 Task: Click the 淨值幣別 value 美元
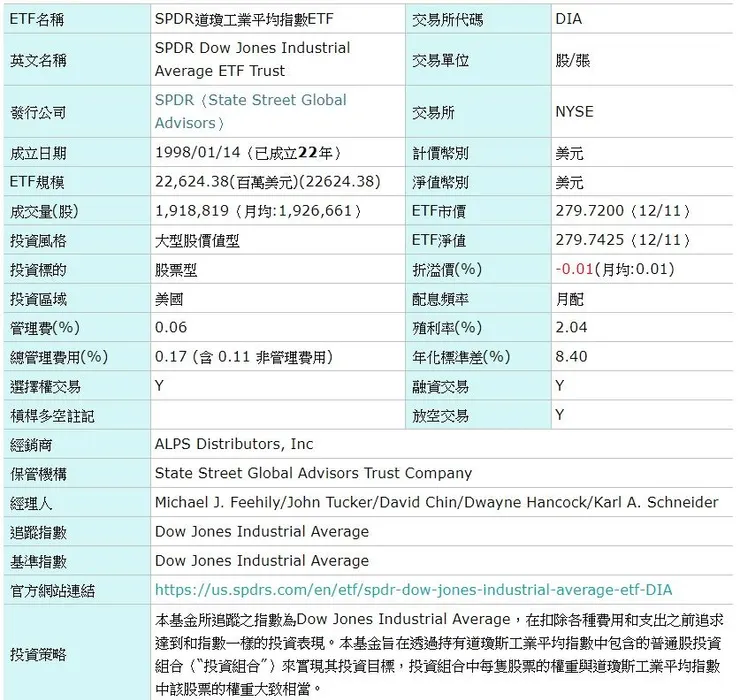(569, 182)
